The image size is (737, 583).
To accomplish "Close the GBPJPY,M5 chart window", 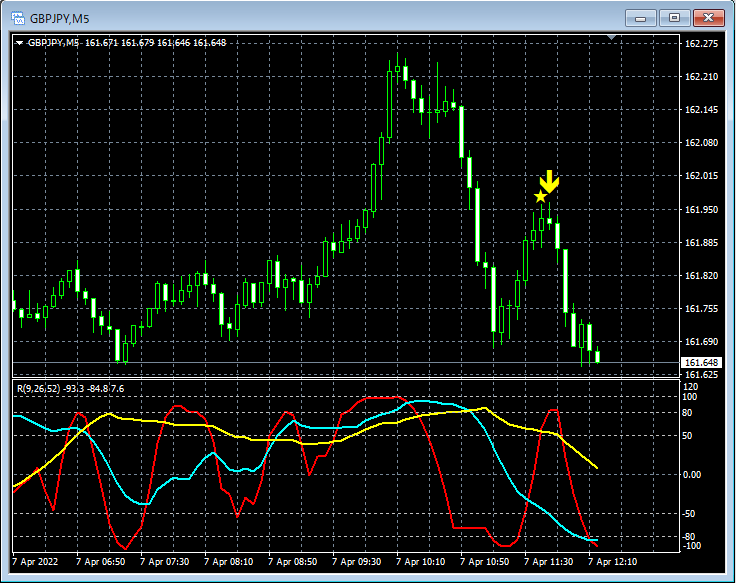I will point(709,18).
